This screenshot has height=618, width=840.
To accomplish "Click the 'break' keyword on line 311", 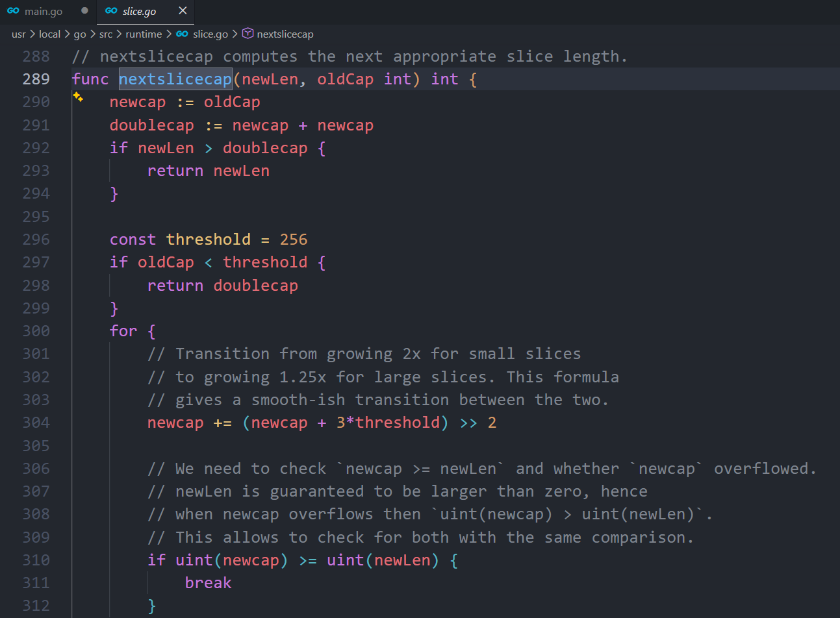I will pyautogui.click(x=208, y=583).
